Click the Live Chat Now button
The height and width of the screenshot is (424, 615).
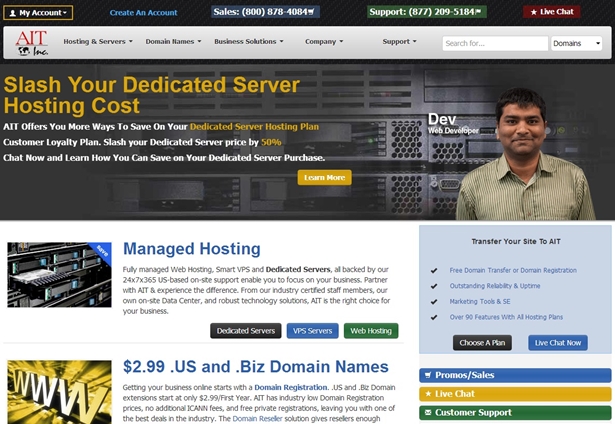coord(558,343)
